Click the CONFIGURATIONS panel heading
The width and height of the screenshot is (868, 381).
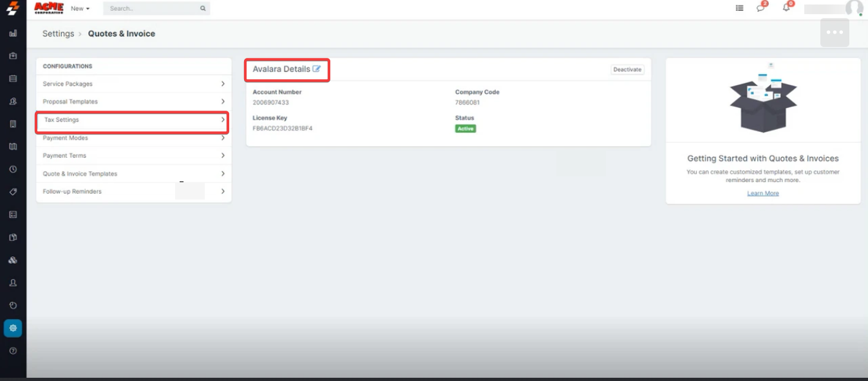(x=68, y=66)
